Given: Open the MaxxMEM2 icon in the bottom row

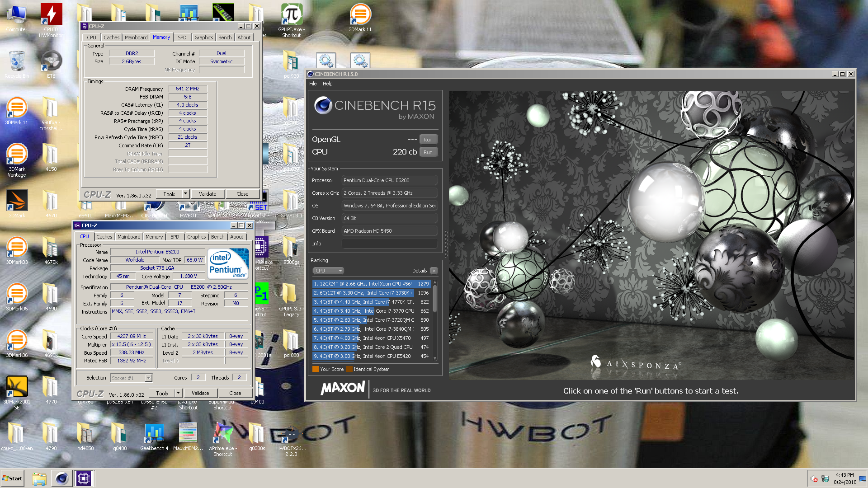Looking at the screenshot, I should pos(188,437).
